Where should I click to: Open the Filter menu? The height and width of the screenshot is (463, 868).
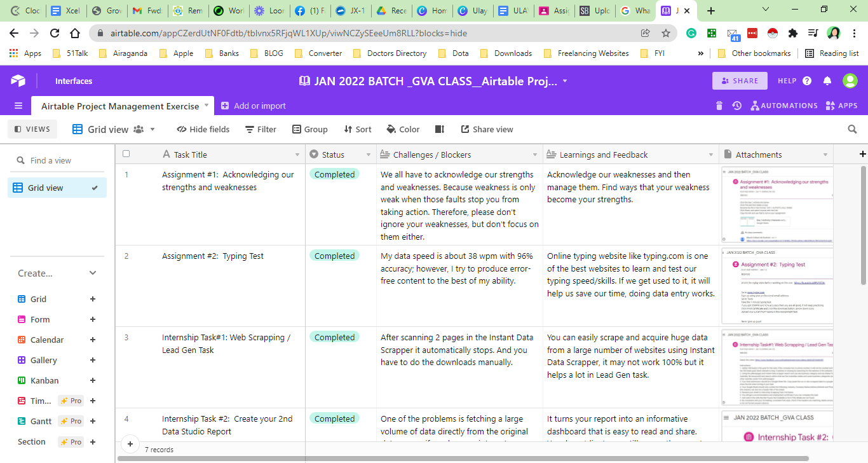pyautogui.click(x=261, y=129)
